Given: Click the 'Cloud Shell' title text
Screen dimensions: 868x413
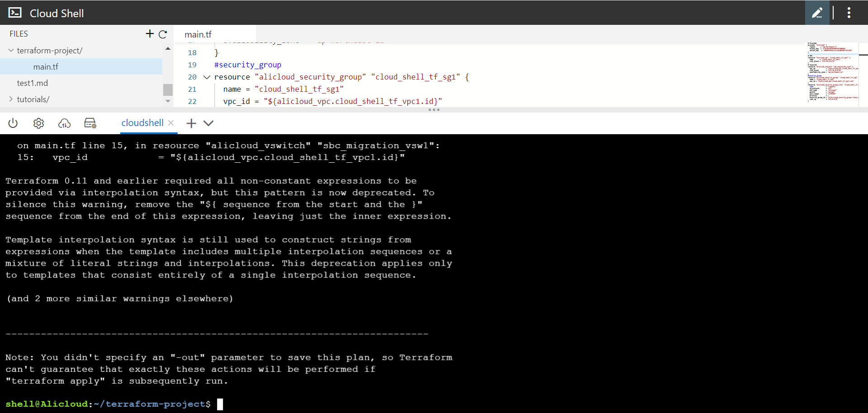Looking at the screenshot, I should click(57, 14).
